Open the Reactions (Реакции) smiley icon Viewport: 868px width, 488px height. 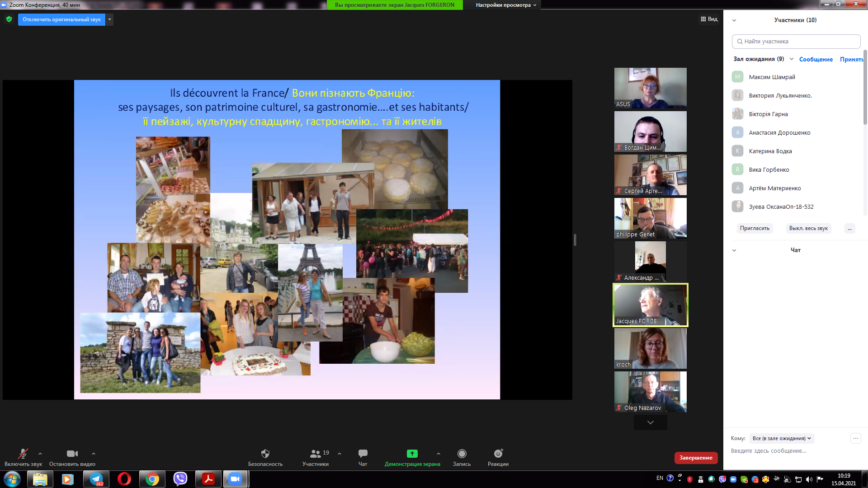[498, 454]
